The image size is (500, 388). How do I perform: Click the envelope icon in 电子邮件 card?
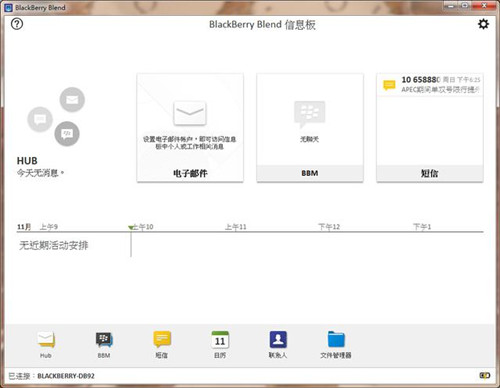click(x=190, y=113)
